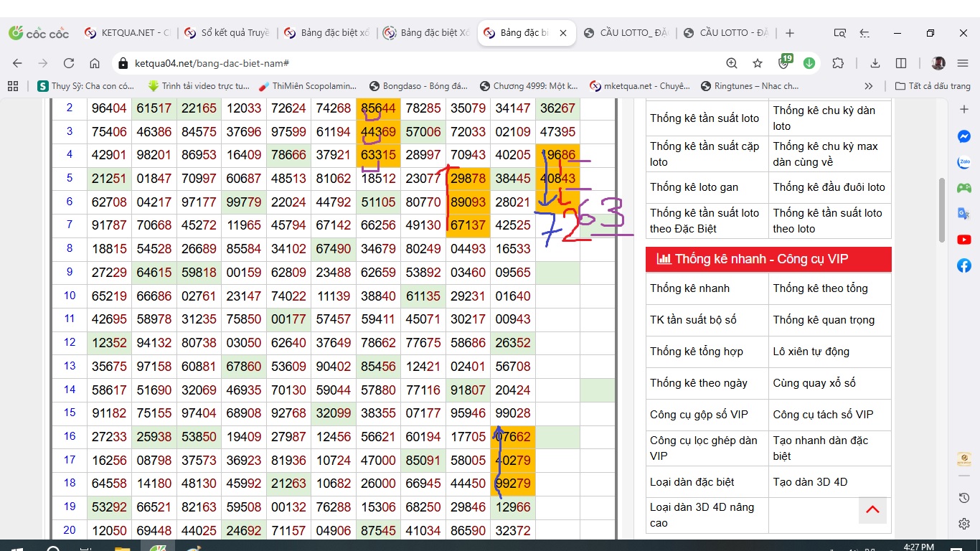Open Messenger in the browser sidebar
The height and width of the screenshot is (551, 980).
[x=964, y=136]
